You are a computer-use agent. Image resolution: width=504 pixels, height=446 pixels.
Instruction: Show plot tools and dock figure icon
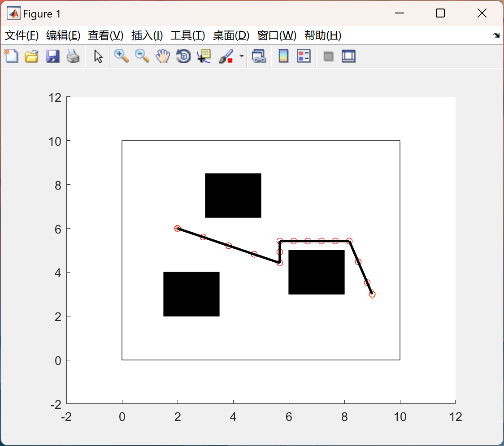(x=349, y=56)
